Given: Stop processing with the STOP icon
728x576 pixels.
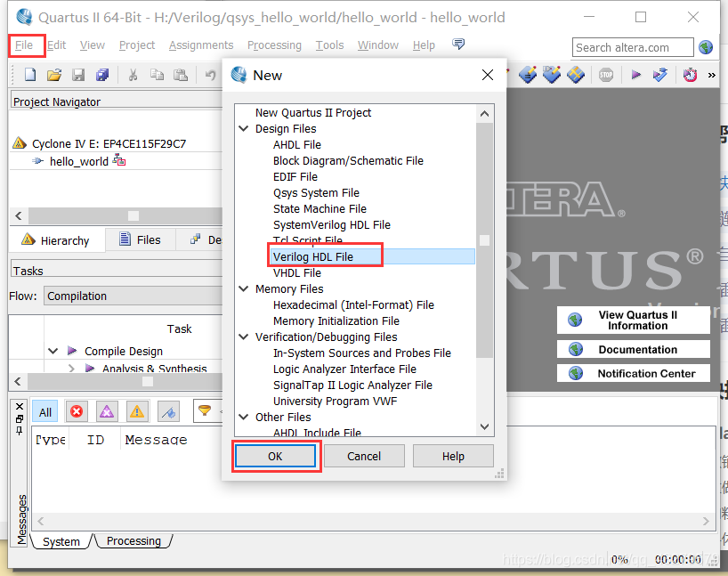Looking at the screenshot, I should tap(606, 74).
